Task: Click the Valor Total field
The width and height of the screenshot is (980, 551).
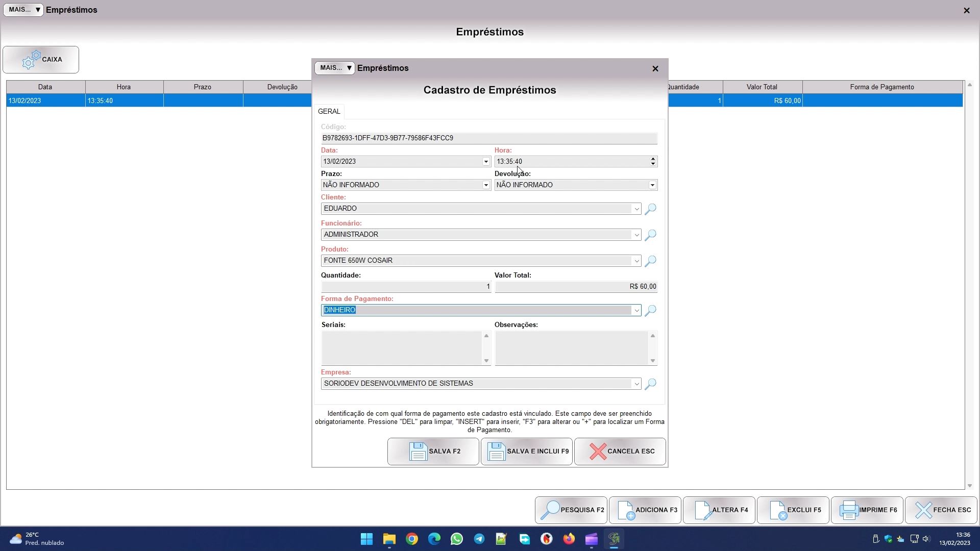Action: tap(576, 287)
